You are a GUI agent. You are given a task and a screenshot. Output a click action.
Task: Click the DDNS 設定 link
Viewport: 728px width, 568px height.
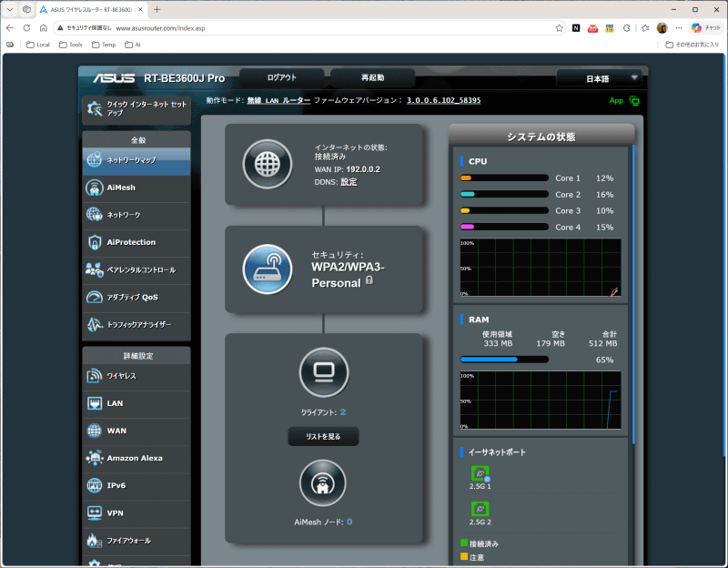point(349,182)
